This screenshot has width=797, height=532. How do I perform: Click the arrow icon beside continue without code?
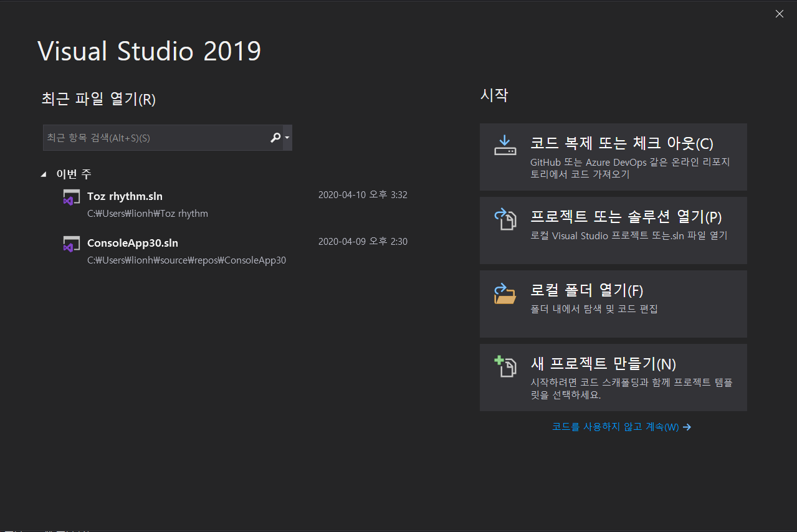(x=687, y=427)
